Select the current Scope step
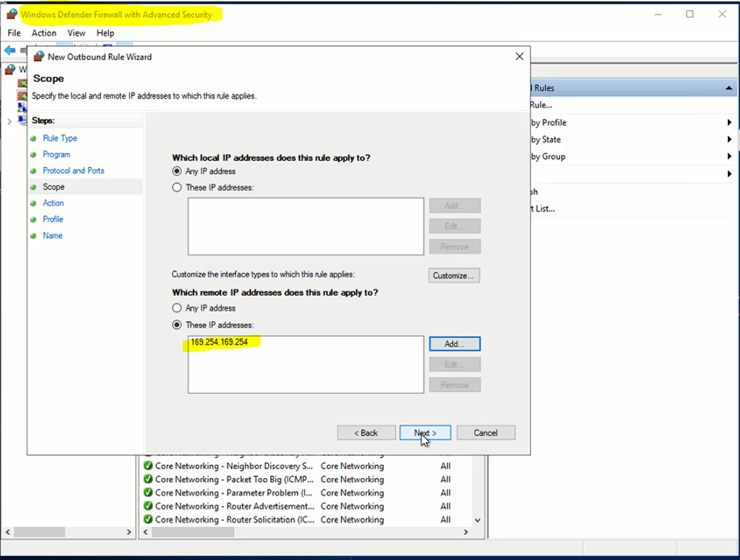The width and height of the screenshot is (740, 560). point(53,187)
